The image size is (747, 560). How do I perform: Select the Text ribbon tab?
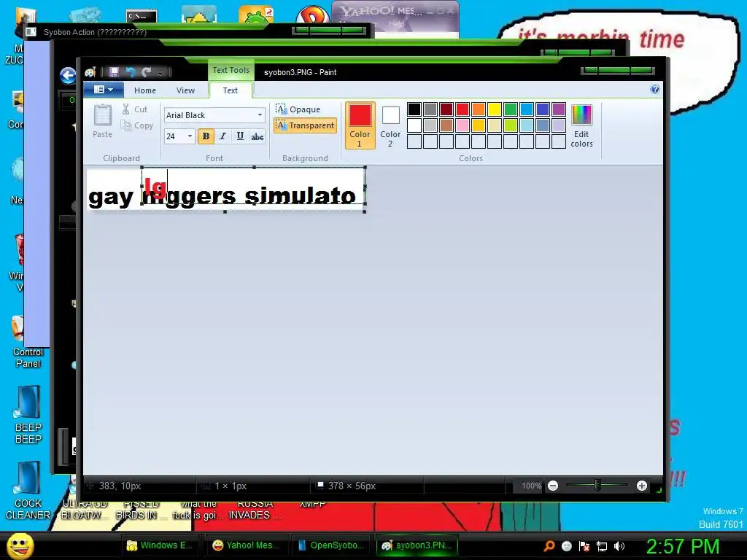pyautogui.click(x=230, y=90)
